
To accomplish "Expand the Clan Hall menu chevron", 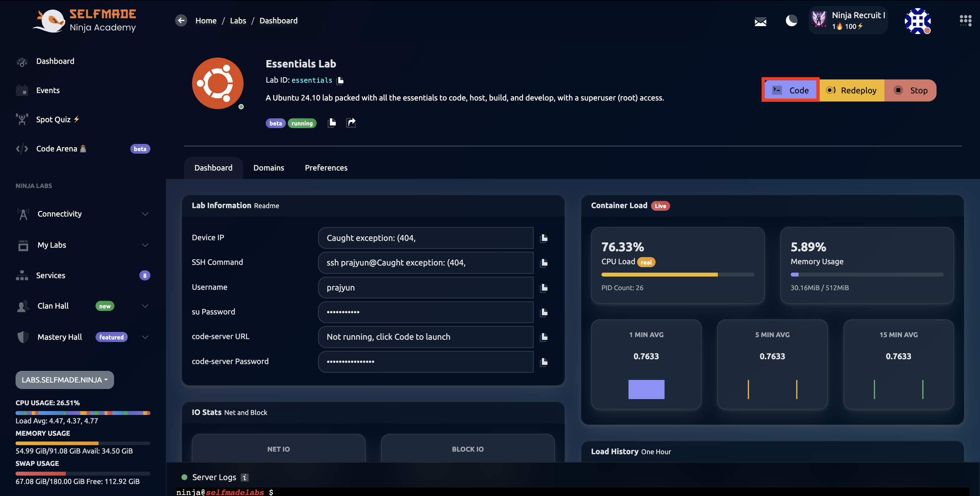I will (x=145, y=306).
